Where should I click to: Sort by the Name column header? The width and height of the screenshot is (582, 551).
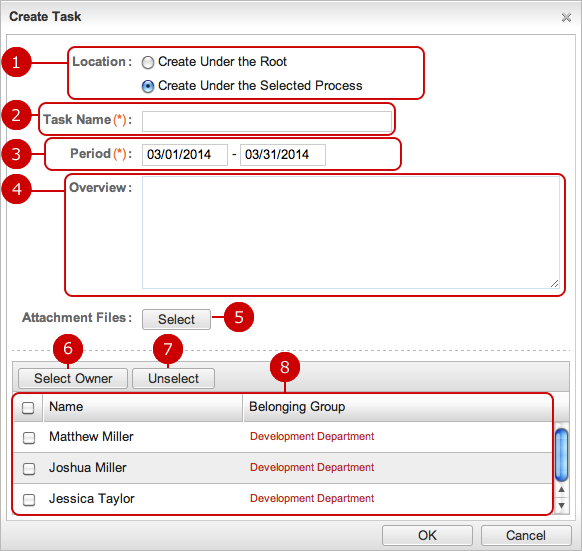143,407
